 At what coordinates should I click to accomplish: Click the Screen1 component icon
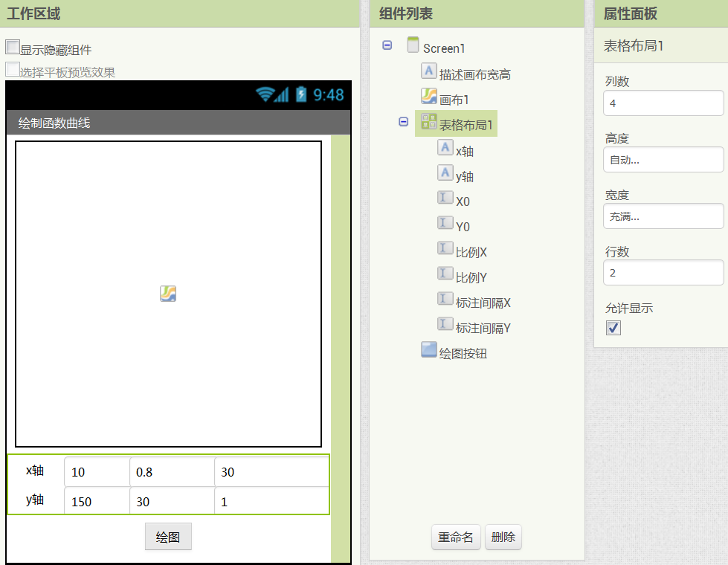[x=413, y=45]
